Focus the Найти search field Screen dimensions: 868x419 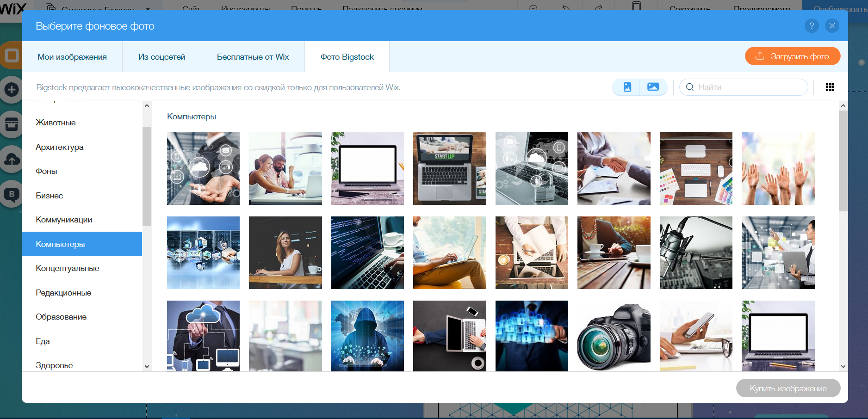click(744, 87)
